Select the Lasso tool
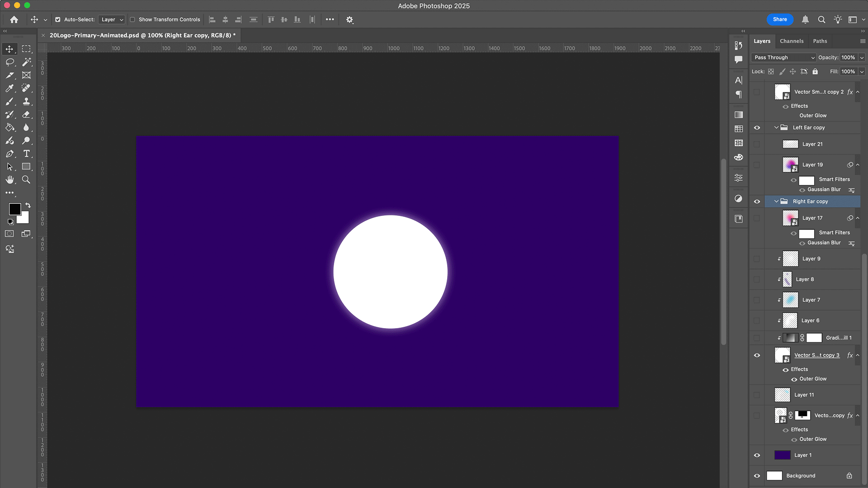Screen dimensions: 868x488 10,62
